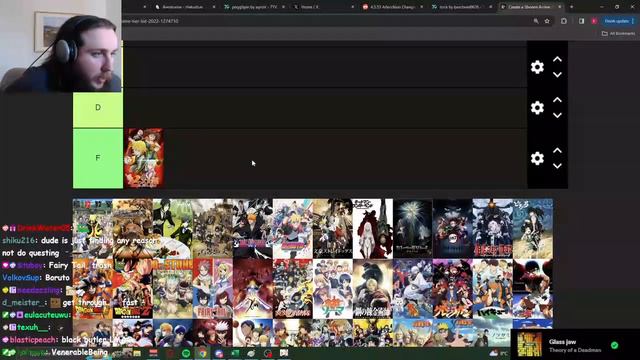The height and width of the screenshot is (360, 640).
Task: Click the F tier label
Action: pyautogui.click(x=98, y=158)
